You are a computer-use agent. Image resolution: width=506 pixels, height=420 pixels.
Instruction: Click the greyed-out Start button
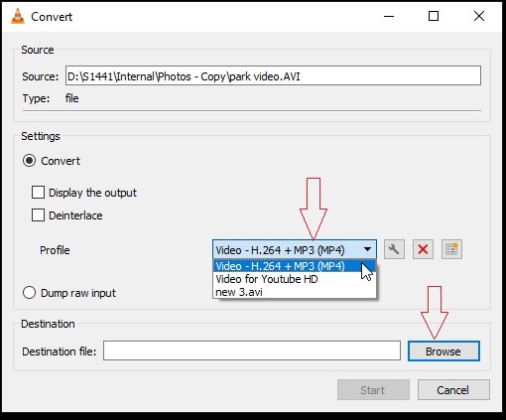pos(373,390)
